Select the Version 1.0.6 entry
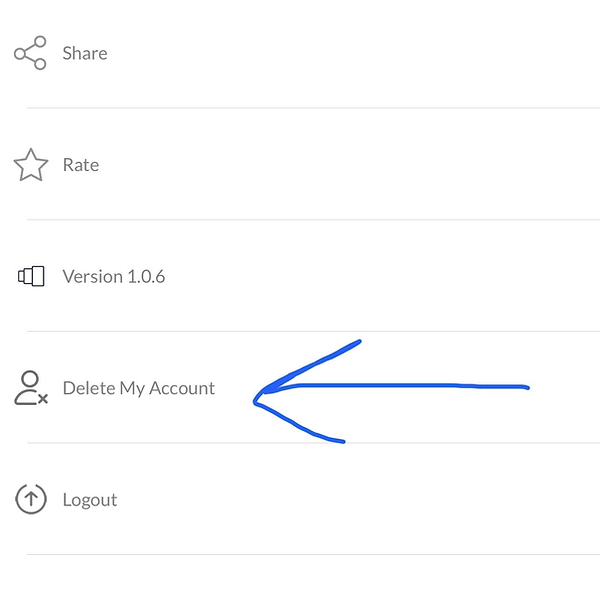This screenshot has height=590, width=600. [x=300, y=276]
